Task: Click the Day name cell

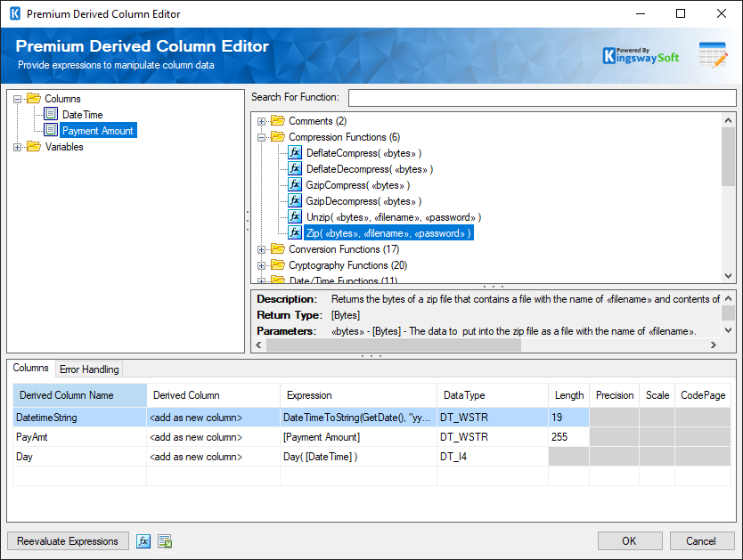Action: pos(80,457)
